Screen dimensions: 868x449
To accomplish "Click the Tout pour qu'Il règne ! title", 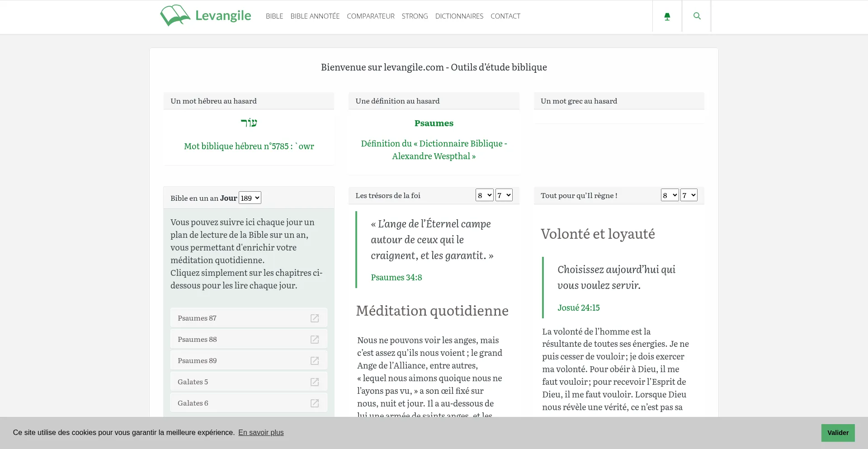I will [x=579, y=195].
